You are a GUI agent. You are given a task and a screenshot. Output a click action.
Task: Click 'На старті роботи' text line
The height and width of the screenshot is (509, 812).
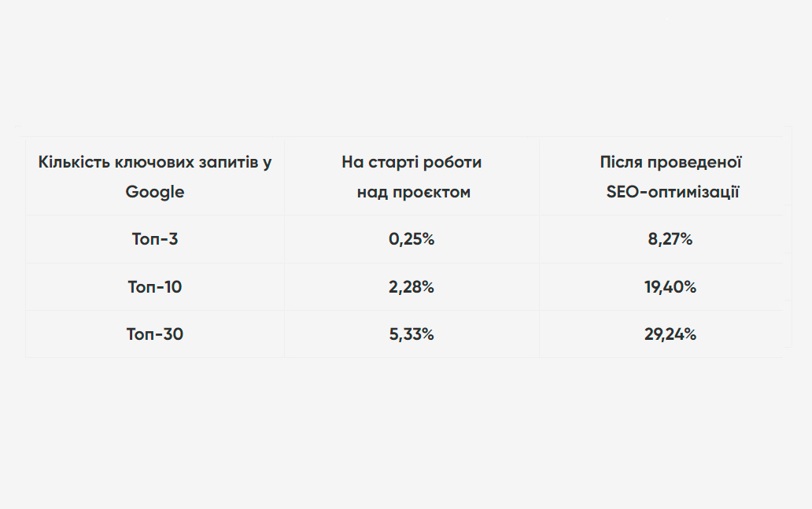(412, 162)
